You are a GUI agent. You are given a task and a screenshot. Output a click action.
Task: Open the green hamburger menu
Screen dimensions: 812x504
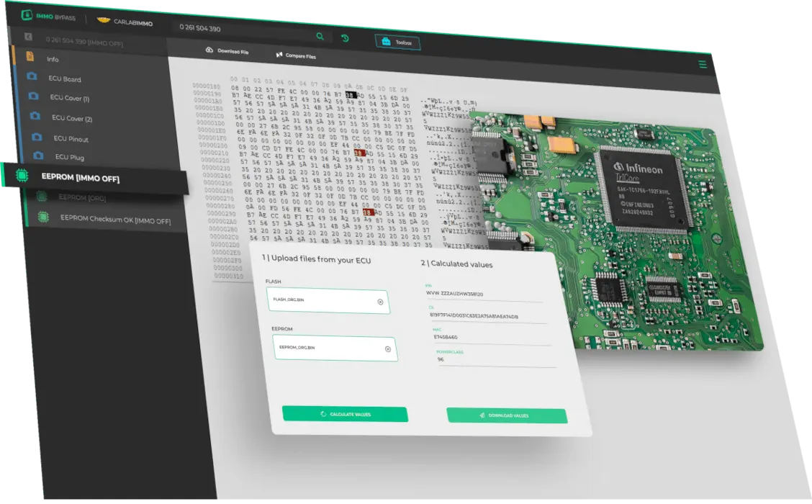[x=702, y=63]
